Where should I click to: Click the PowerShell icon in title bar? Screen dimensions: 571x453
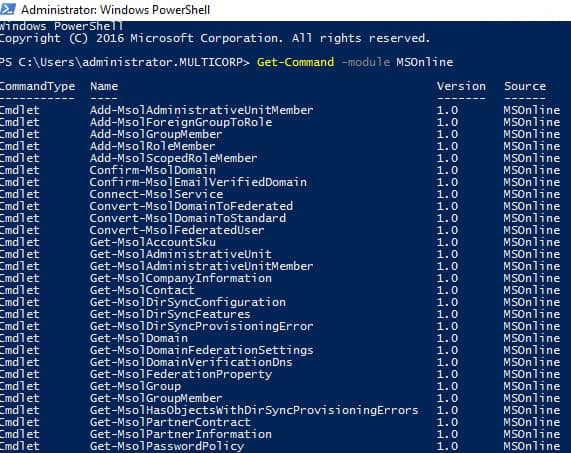[x=7, y=9]
